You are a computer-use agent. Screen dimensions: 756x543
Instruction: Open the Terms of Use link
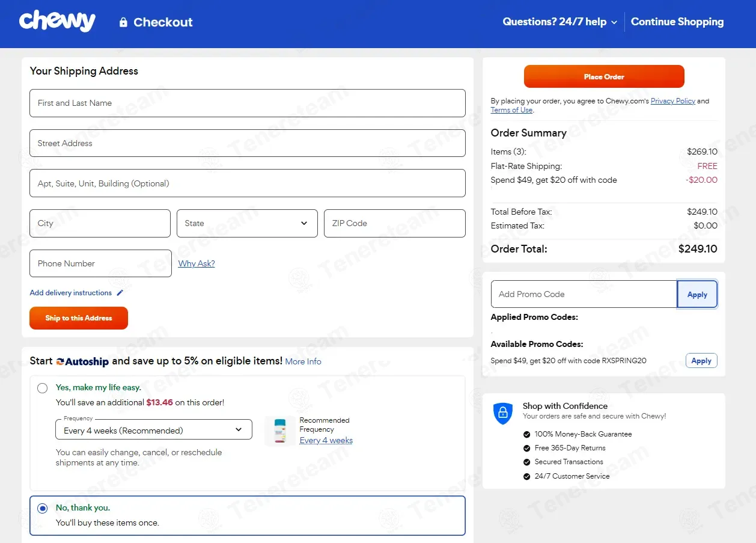(511, 110)
